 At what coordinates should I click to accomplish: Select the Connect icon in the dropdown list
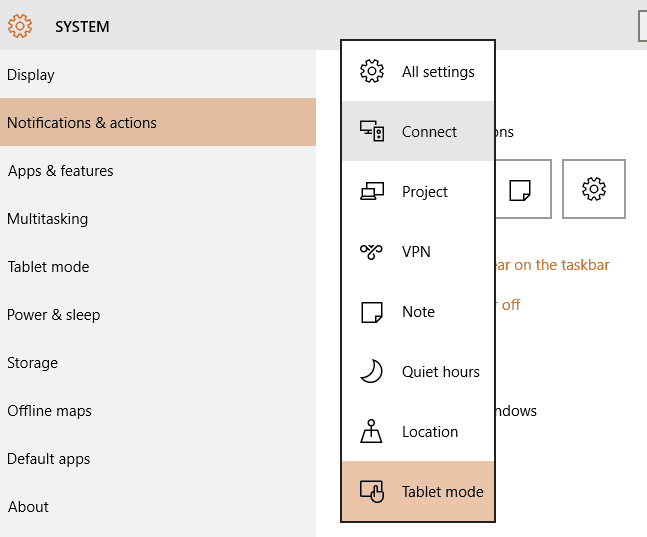click(x=372, y=132)
